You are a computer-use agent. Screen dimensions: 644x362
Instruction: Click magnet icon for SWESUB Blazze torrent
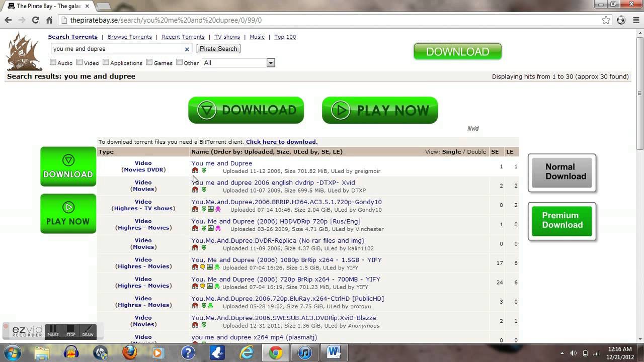tap(195, 325)
